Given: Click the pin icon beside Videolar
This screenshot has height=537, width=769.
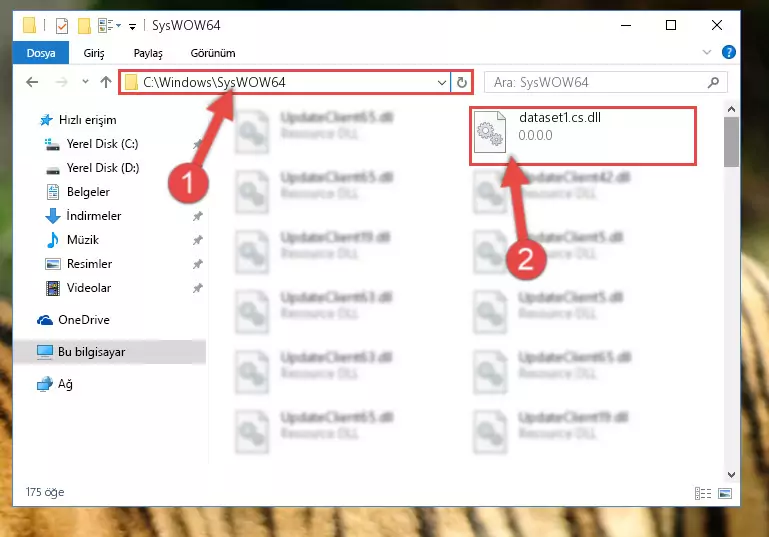Looking at the screenshot, I should [197, 288].
